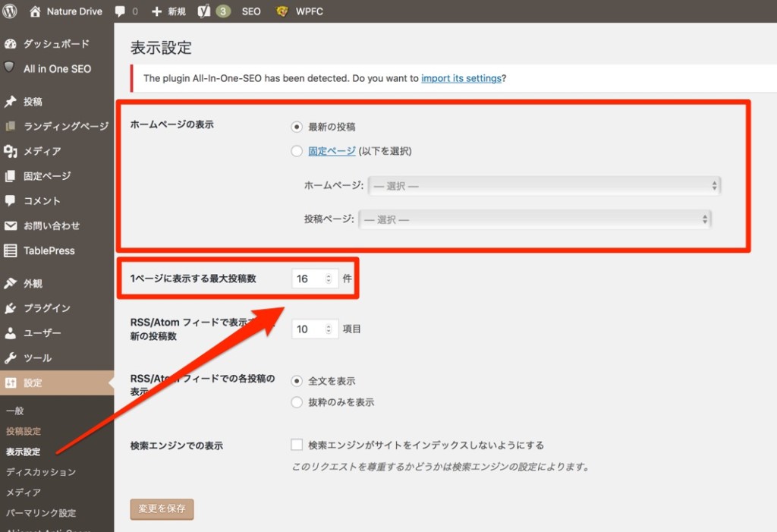
Task: Click the ツール wrench icon
Action: pyautogui.click(x=11, y=357)
